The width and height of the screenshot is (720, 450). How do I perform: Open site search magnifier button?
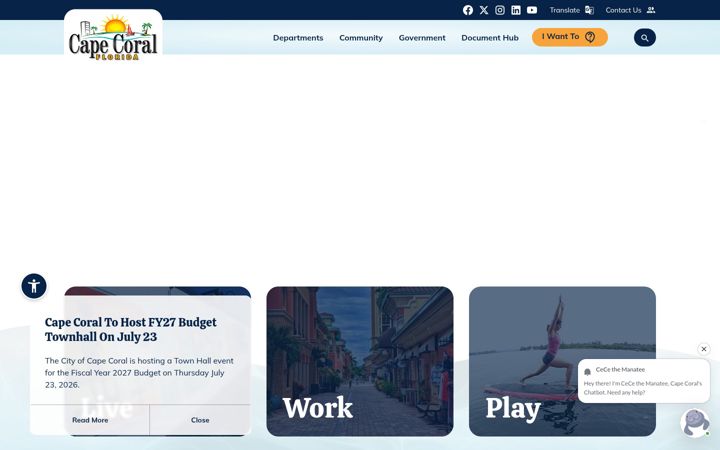(x=645, y=38)
